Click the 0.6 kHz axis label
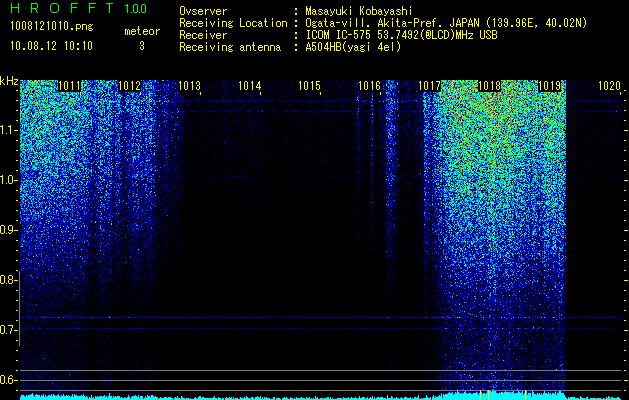The image size is (629, 400). point(8,380)
